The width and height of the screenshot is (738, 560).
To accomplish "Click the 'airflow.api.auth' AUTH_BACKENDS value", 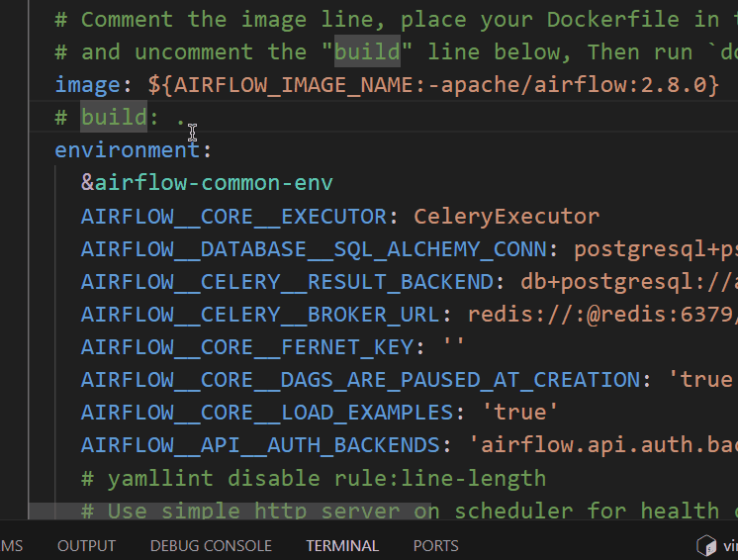I will 602,445.
